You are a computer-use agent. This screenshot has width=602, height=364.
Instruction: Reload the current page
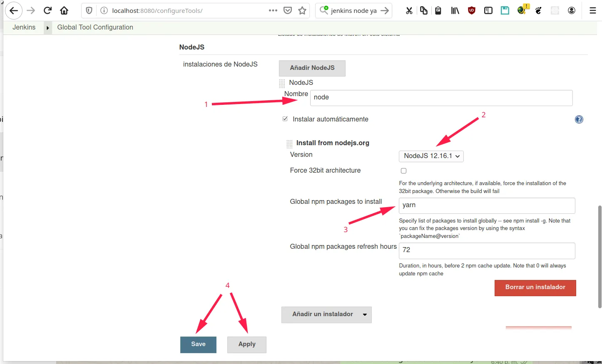pyautogui.click(x=47, y=11)
